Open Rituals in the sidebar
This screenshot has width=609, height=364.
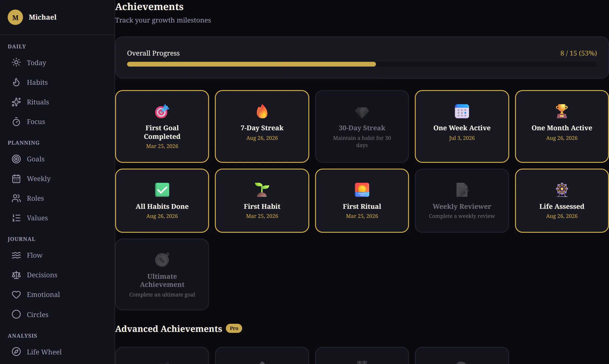click(58, 102)
